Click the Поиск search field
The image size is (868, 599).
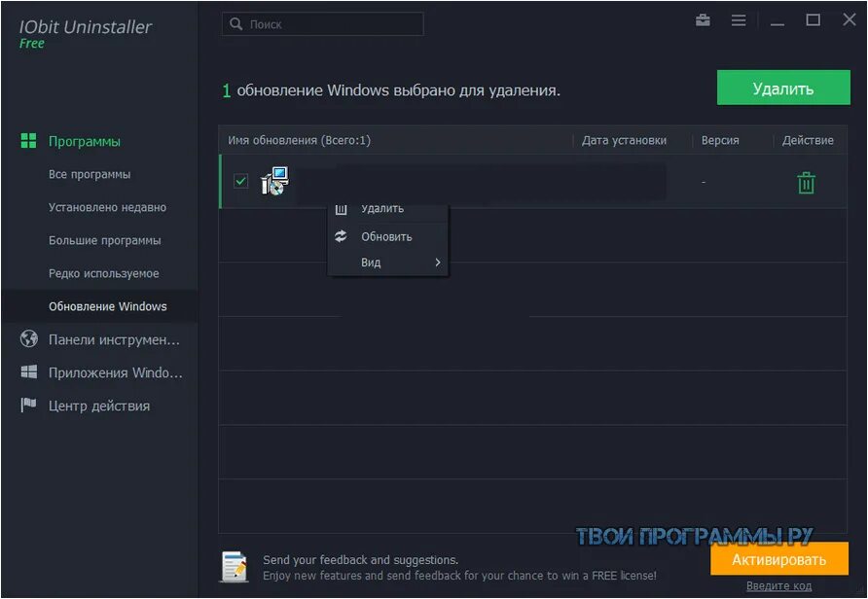[323, 24]
